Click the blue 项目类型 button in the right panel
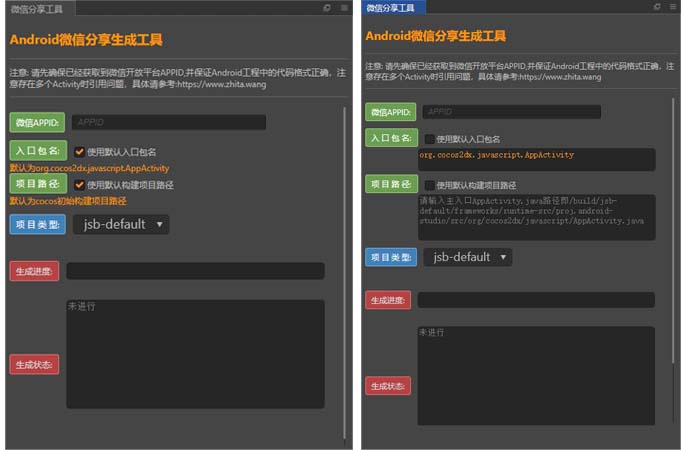Viewport: 684px width, 450px height. [390, 257]
